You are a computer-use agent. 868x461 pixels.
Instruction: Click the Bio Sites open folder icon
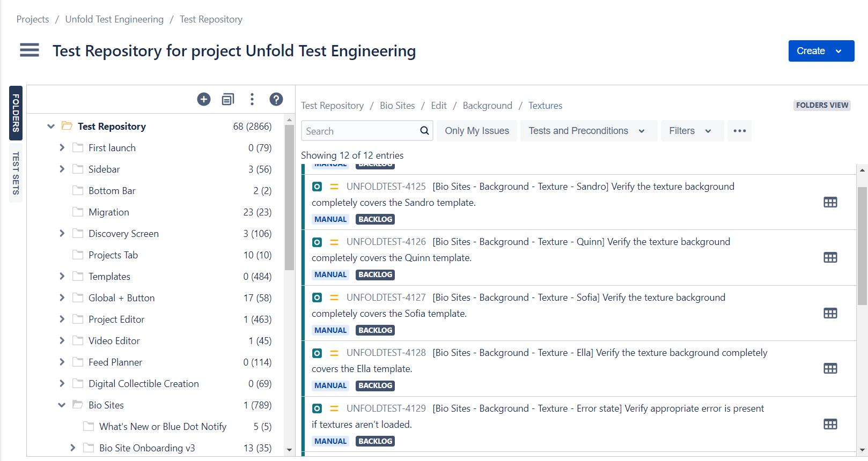78,405
